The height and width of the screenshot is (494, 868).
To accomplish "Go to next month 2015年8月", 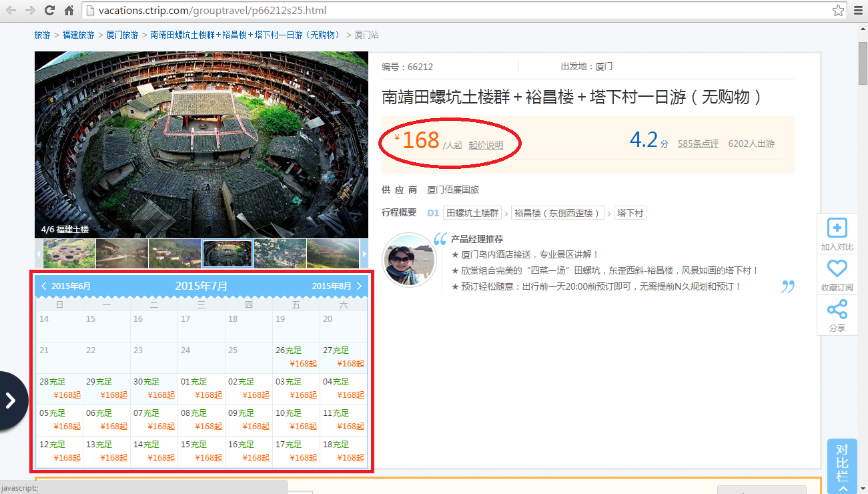I will [337, 286].
